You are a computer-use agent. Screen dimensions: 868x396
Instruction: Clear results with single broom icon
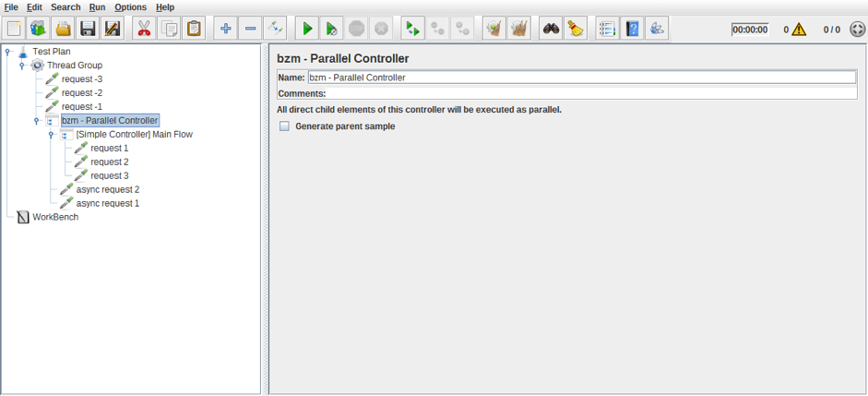coord(494,29)
